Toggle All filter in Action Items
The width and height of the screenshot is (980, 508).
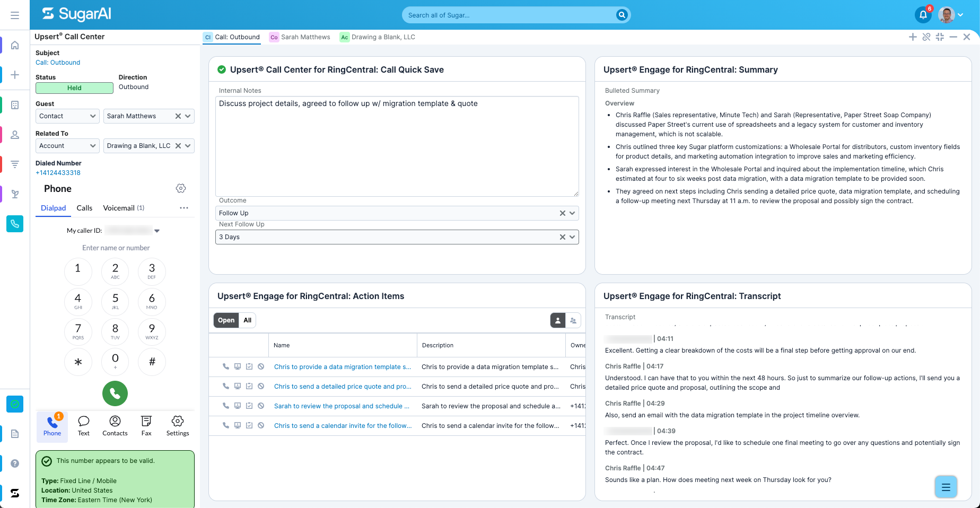[x=248, y=320]
